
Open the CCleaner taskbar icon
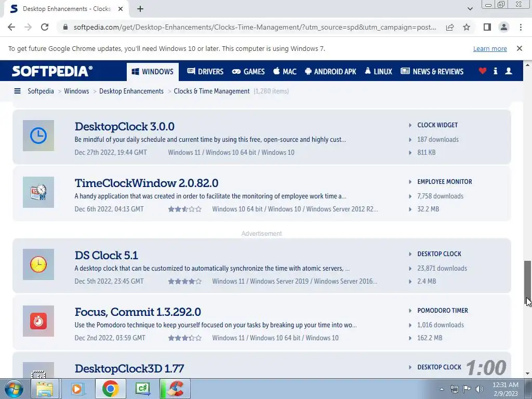click(x=175, y=389)
